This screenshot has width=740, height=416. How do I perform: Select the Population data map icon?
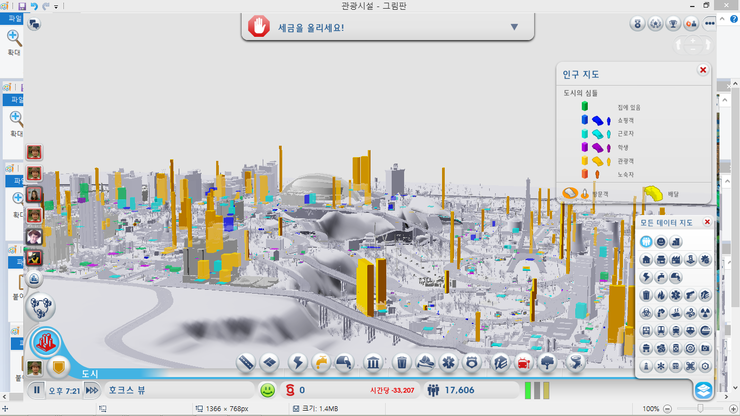coord(646,242)
